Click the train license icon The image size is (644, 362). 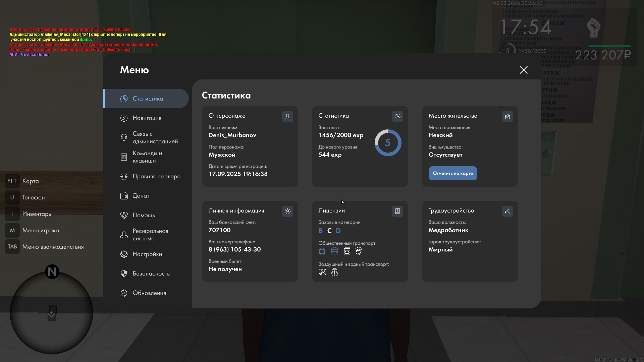pos(347,251)
